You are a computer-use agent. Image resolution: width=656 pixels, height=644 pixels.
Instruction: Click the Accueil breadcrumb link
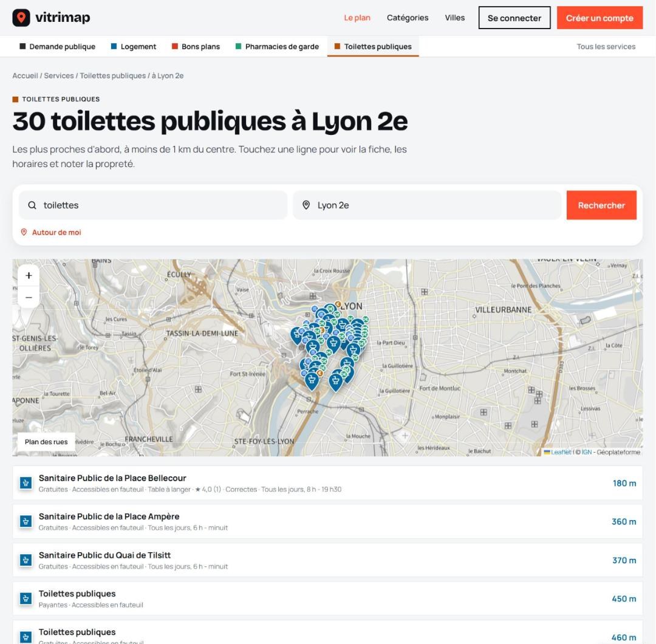25,76
